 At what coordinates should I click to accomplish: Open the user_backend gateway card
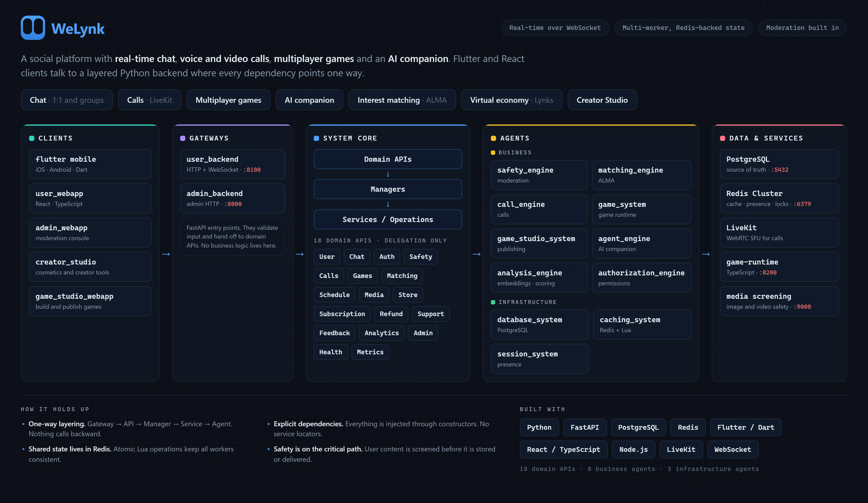point(232,164)
